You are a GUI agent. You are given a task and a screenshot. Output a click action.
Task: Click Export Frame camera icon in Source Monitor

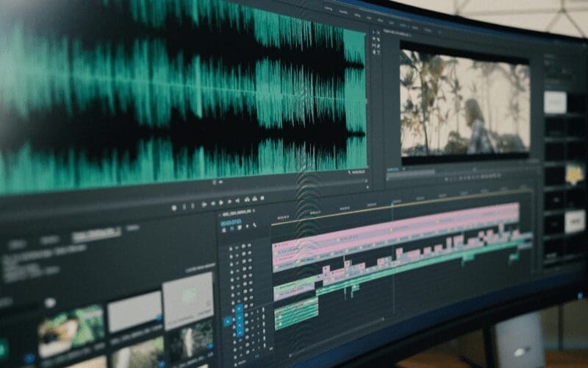pyautogui.click(x=262, y=198)
